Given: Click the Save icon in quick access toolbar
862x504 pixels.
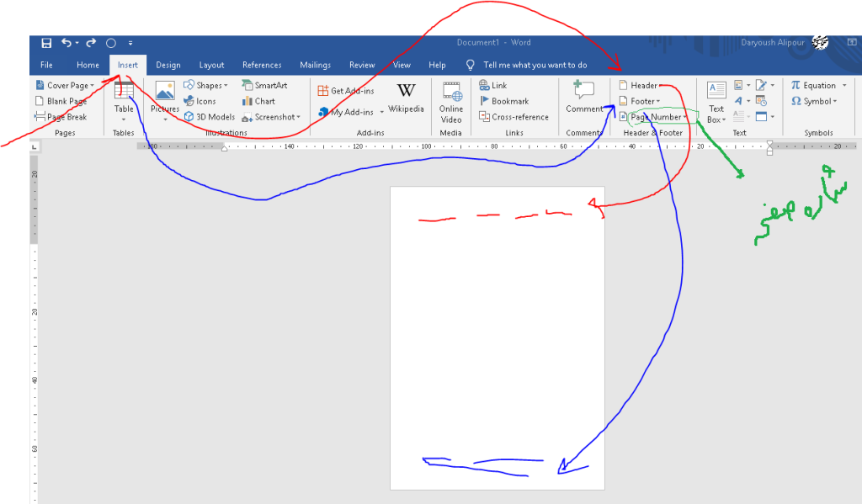Looking at the screenshot, I should (x=46, y=43).
